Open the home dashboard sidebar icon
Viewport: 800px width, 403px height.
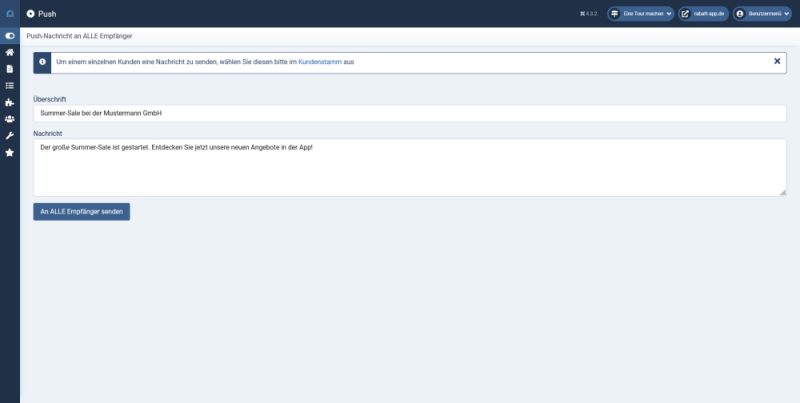9,52
